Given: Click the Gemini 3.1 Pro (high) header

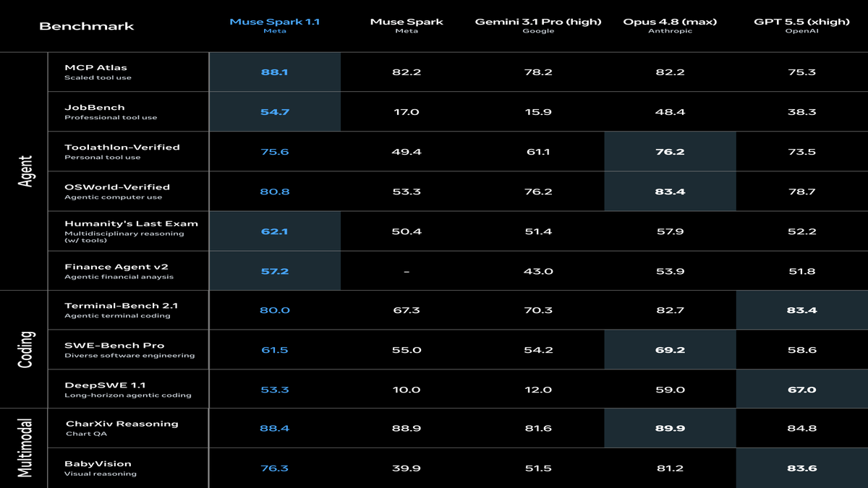Looking at the screenshot, I should pyautogui.click(x=538, y=22).
